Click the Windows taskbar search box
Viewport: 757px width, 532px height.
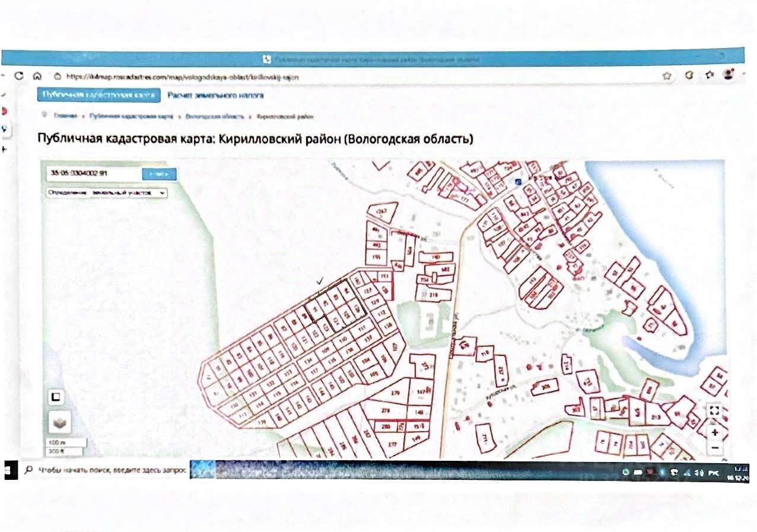pyautogui.click(x=106, y=471)
